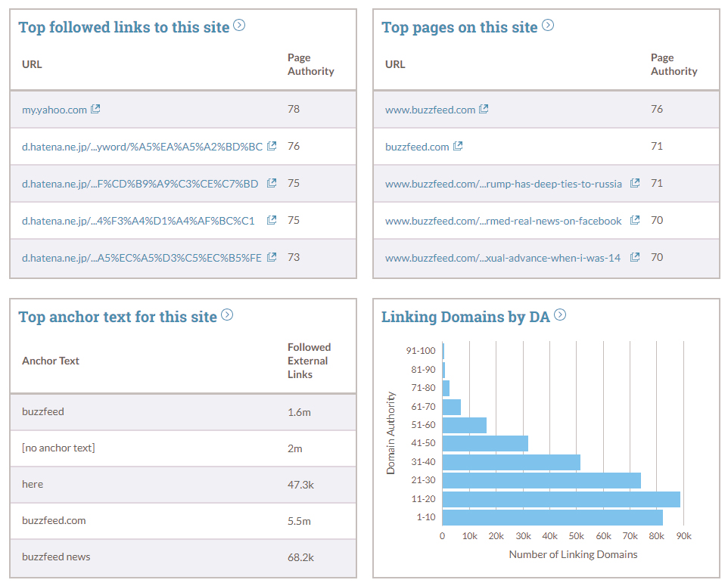This screenshot has height=583, width=728.
Task: Follow the d.hatena.ne.jp yword/%A5%EA link
Action: 142,147
